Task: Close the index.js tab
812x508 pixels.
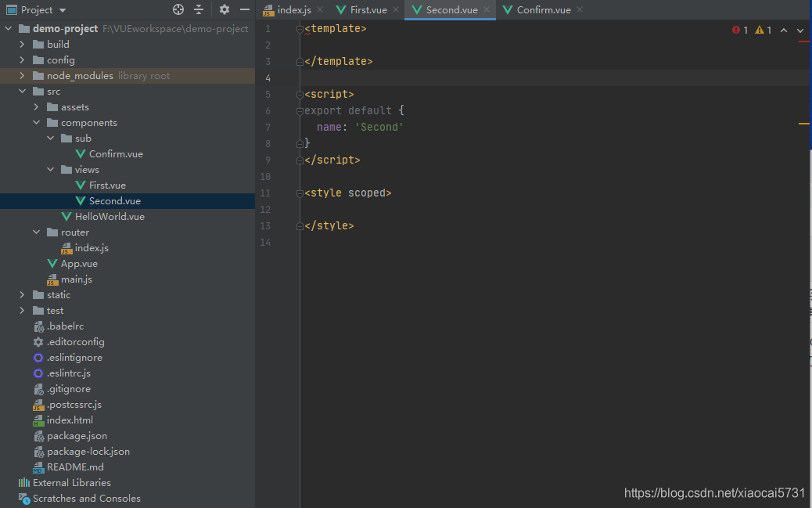Action: click(x=320, y=9)
